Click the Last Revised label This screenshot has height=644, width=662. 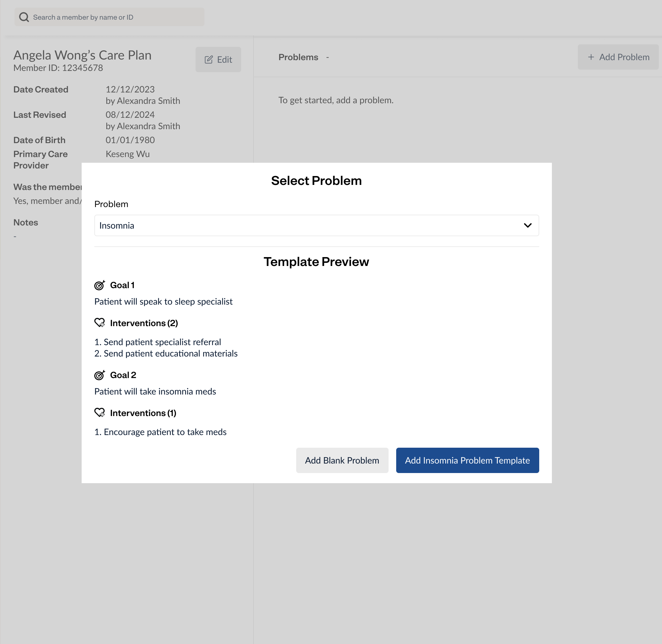(x=40, y=115)
